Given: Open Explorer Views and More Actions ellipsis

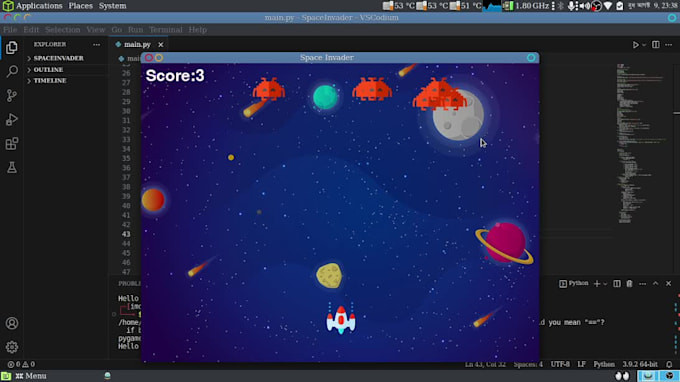Looking at the screenshot, I should coord(96,44).
